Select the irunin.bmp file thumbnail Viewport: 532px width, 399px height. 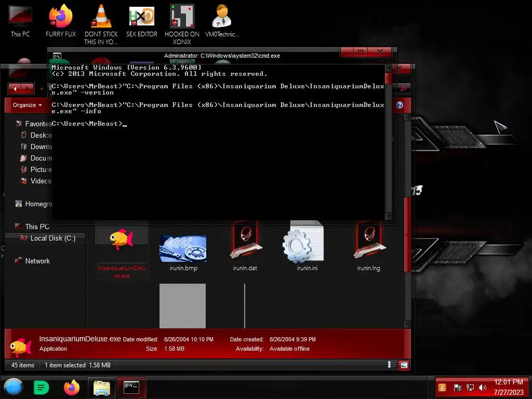point(183,253)
